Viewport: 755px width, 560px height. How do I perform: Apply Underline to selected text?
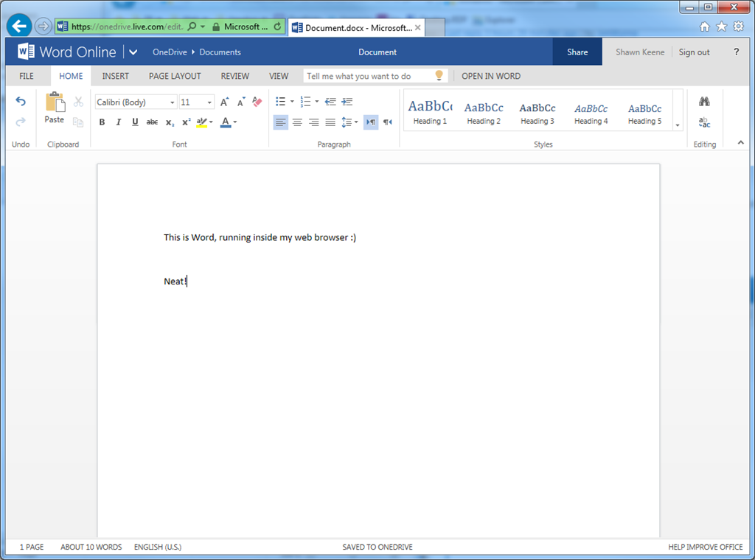(x=136, y=122)
